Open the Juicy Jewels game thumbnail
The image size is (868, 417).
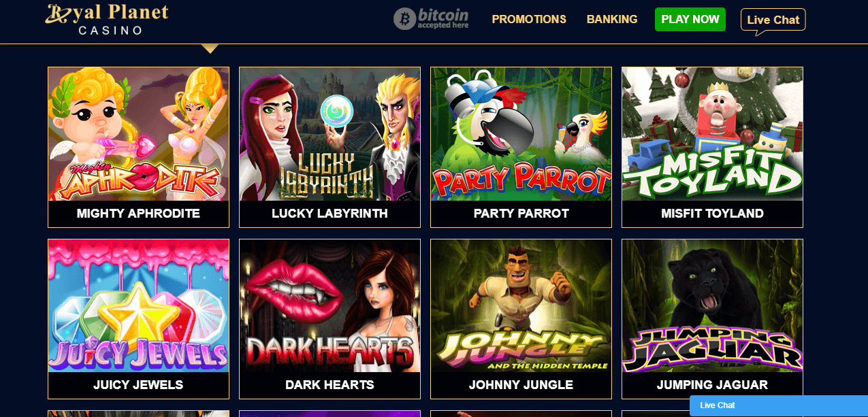(x=139, y=306)
